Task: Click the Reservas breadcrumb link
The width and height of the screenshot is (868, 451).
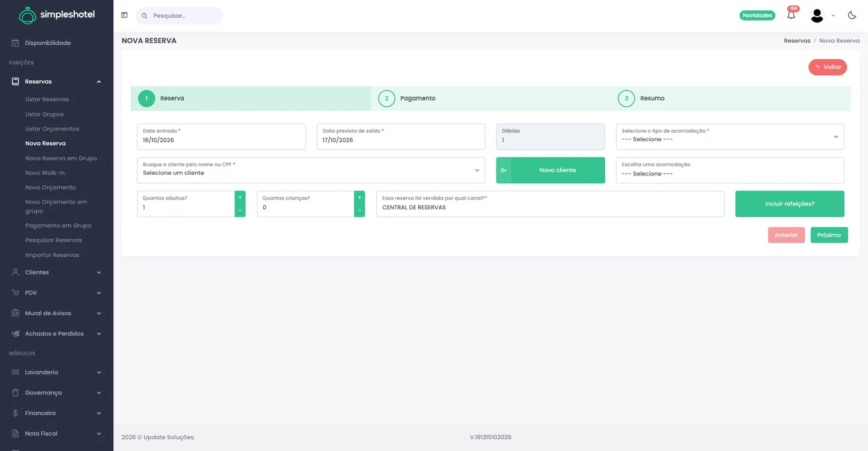Action: (797, 41)
